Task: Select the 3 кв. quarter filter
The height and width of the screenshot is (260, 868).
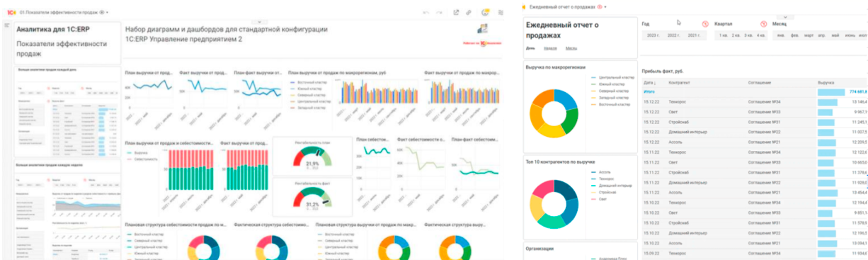Action: click(748, 35)
